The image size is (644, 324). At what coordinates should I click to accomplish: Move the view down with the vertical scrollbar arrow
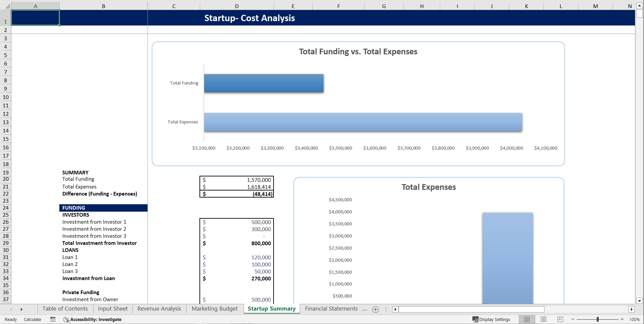(639, 301)
